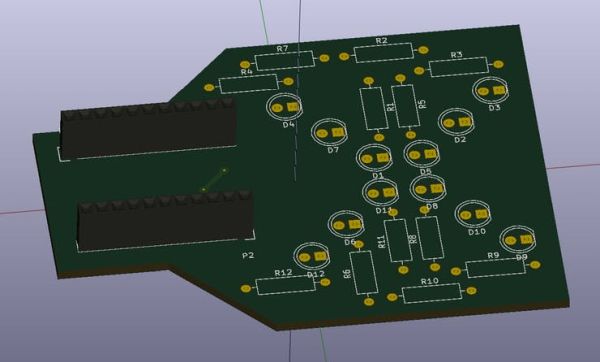600x362 pixels.
Task: Select the R10 resistor outline
Action: 432,294
